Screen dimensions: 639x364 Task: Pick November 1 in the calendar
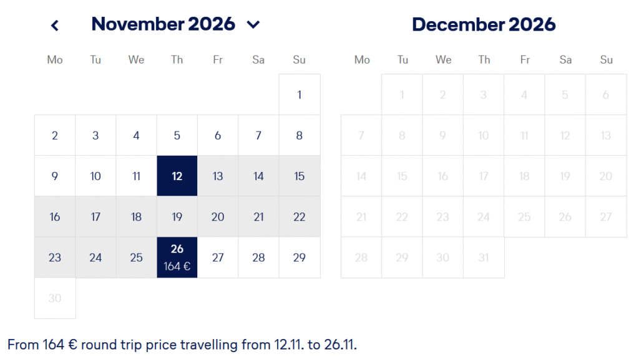[x=300, y=95]
